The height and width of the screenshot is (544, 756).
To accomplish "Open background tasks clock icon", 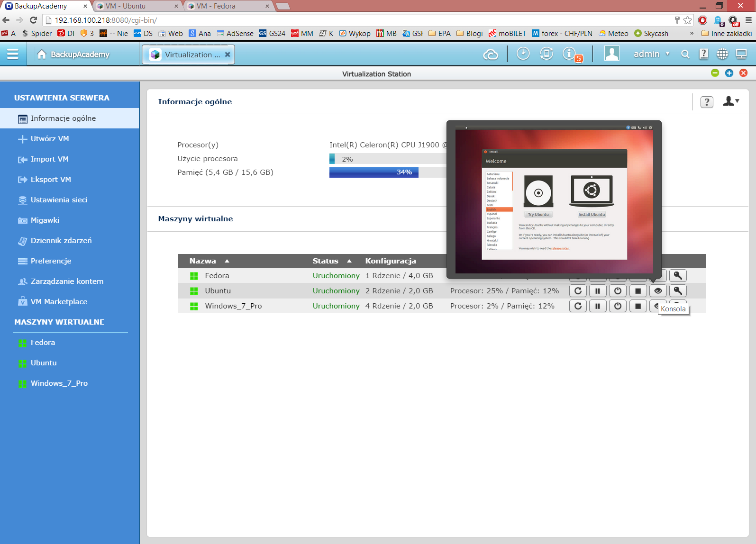I will [523, 54].
